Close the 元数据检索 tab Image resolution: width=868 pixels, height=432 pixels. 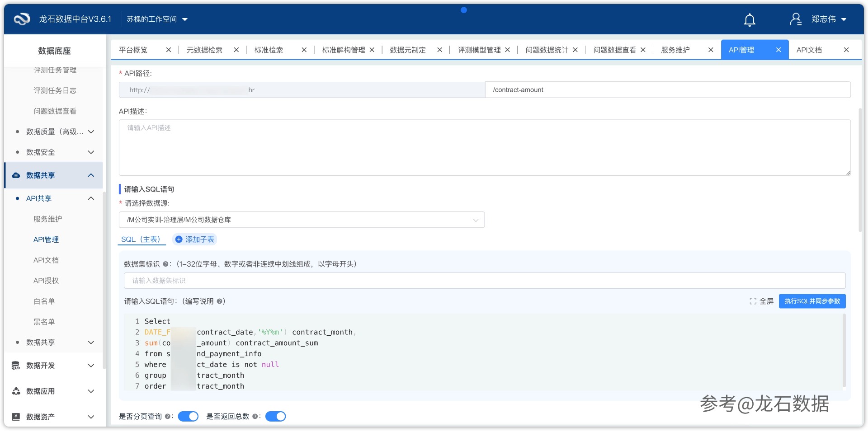pos(236,50)
